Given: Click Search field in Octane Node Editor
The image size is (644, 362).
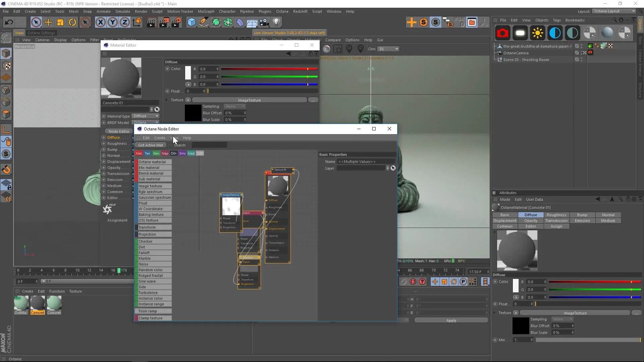Looking at the screenshot, I should pyautogui.click(x=209, y=145).
